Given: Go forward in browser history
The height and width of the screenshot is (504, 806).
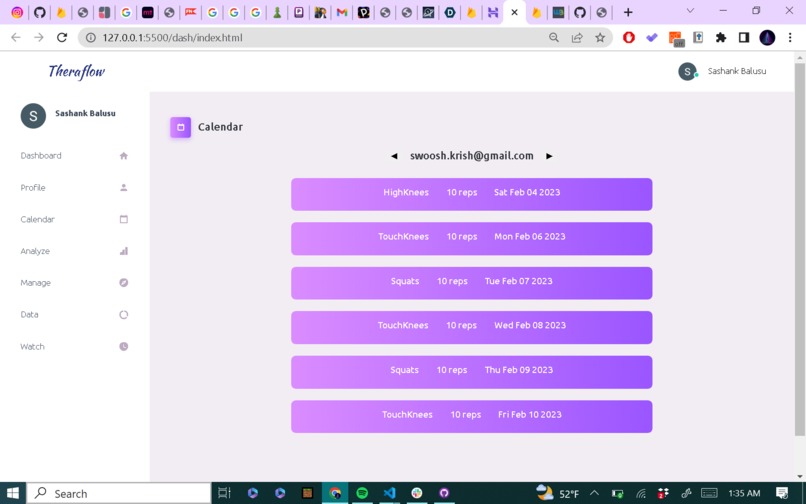Looking at the screenshot, I should pos(39,38).
